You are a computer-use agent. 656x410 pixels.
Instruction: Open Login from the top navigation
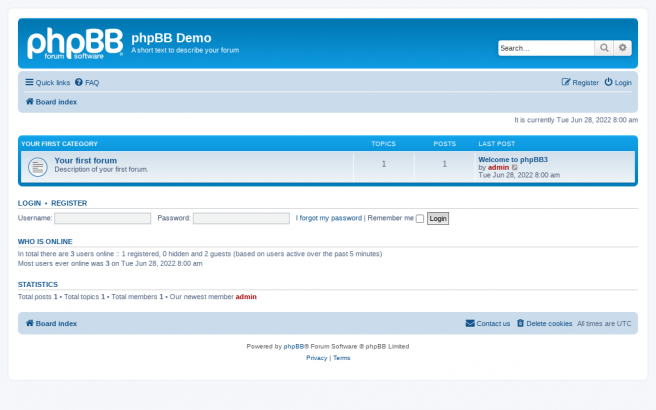[619, 83]
